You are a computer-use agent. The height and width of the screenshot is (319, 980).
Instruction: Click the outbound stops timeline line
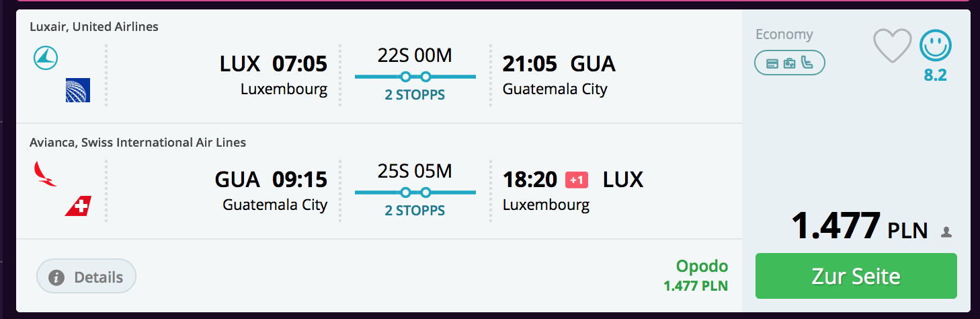tap(415, 77)
